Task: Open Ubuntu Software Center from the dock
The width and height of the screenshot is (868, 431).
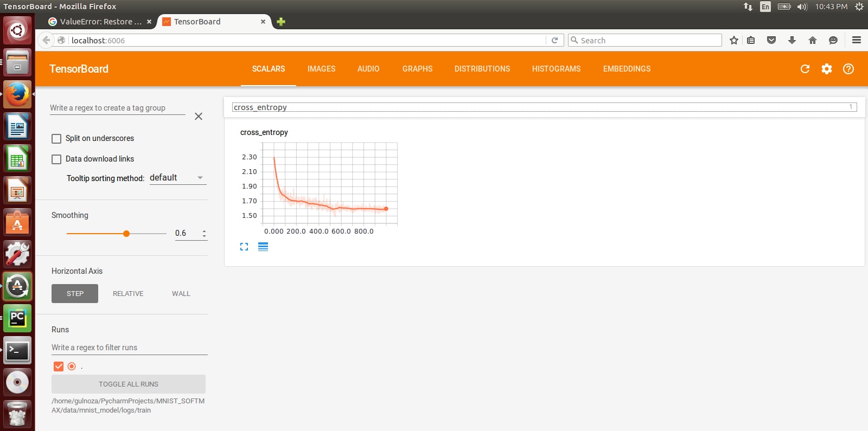Action: (x=17, y=223)
